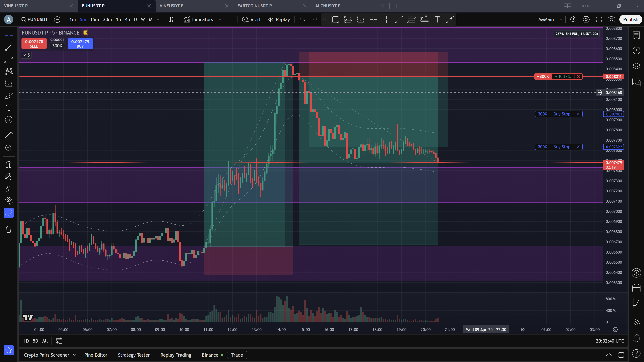Open the MyMain layout dropdown
The image size is (644, 362).
tap(560, 19)
